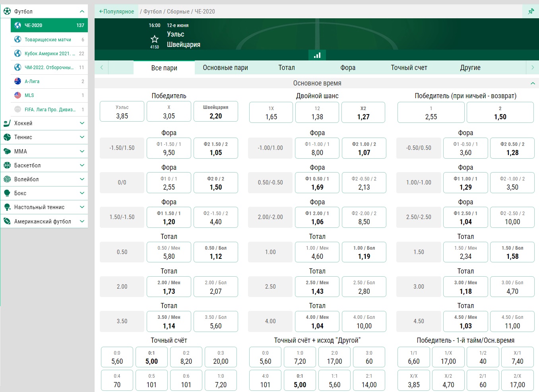Click the football sport icon
This screenshot has width=539, height=392.
7,11
